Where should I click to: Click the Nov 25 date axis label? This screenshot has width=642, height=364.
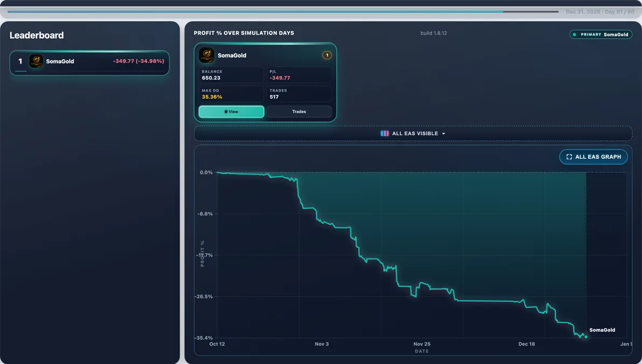pos(422,344)
